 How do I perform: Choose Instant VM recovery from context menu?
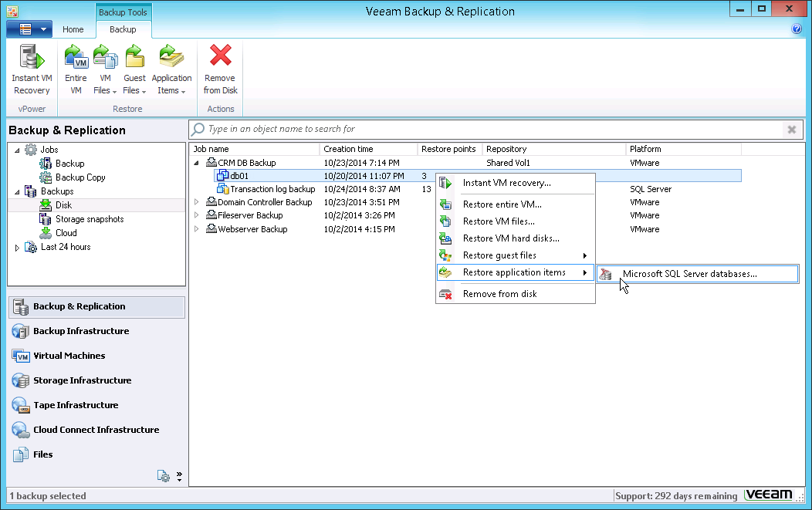(516, 183)
